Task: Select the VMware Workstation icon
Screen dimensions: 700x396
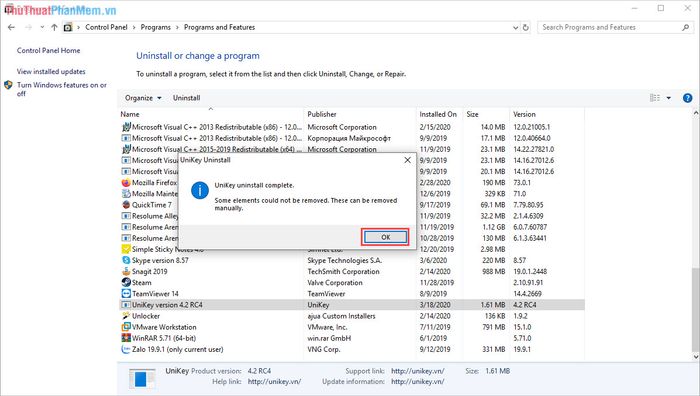Action: (126, 327)
